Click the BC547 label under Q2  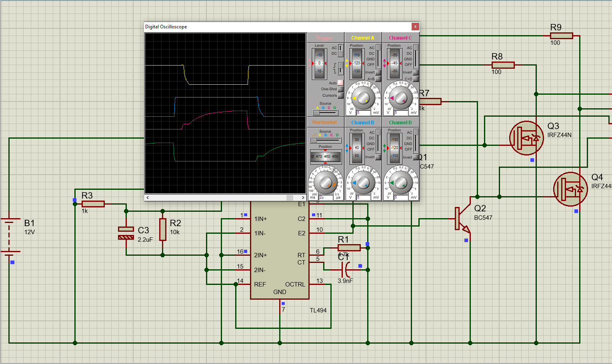click(483, 218)
